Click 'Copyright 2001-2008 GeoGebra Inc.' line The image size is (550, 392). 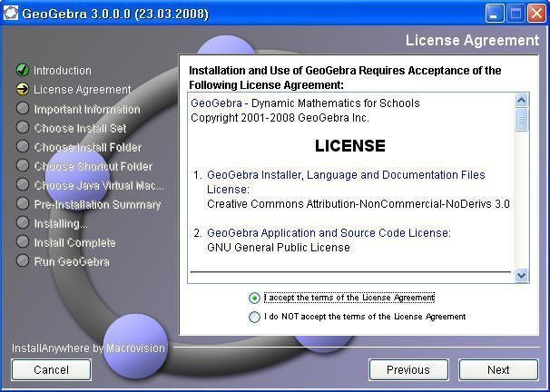click(280, 118)
